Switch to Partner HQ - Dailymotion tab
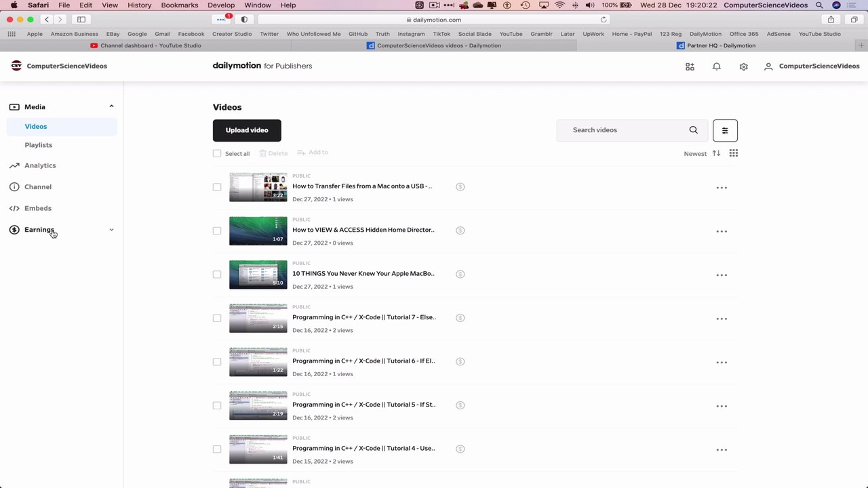 point(715,45)
